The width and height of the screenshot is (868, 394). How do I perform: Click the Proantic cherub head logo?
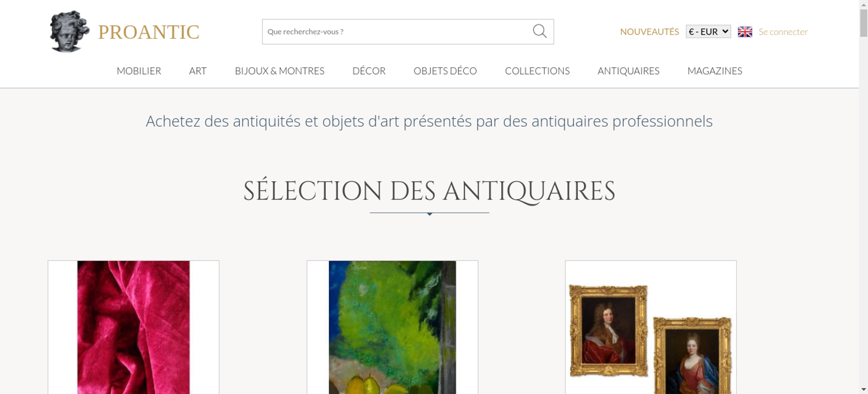pos(69,32)
